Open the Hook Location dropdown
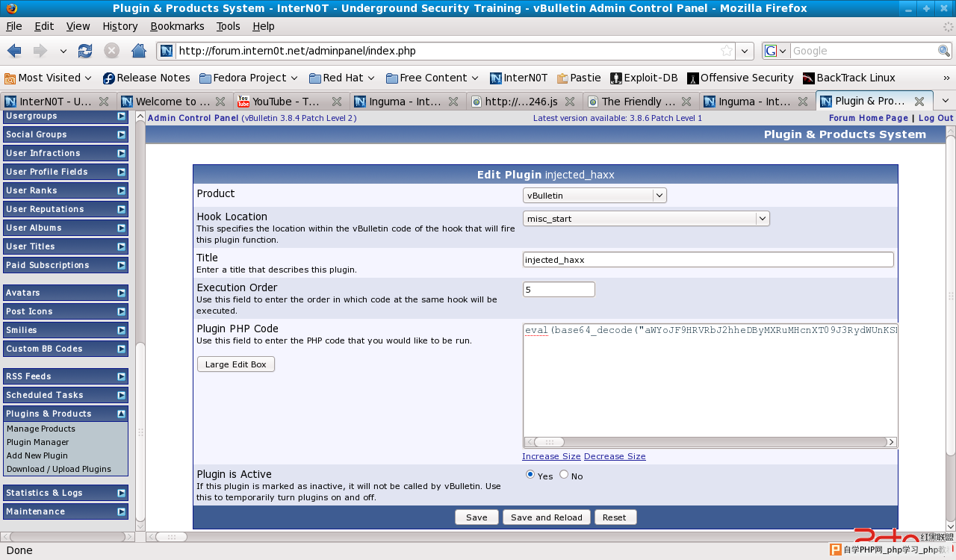Image resolution: width=956 pixels, height=560 pixels. pos(646,219)
